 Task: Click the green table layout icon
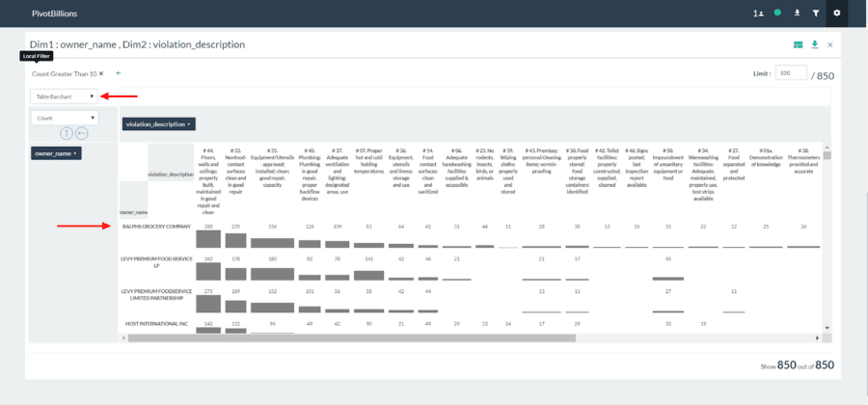click(x=799, y=44)
